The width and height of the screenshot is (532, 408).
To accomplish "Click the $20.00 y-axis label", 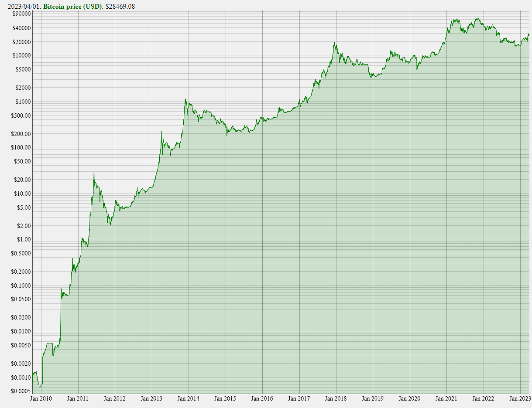I will [22, 180].
